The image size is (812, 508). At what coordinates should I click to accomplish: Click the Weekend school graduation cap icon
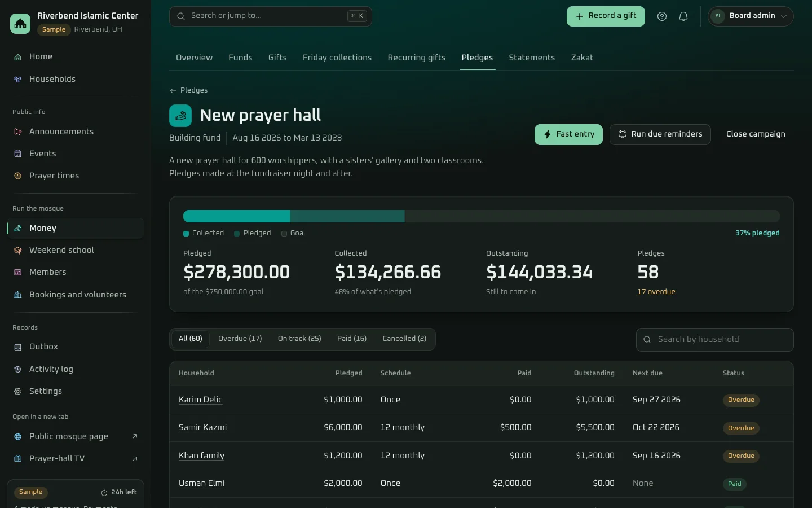click(x=18, y=251)
